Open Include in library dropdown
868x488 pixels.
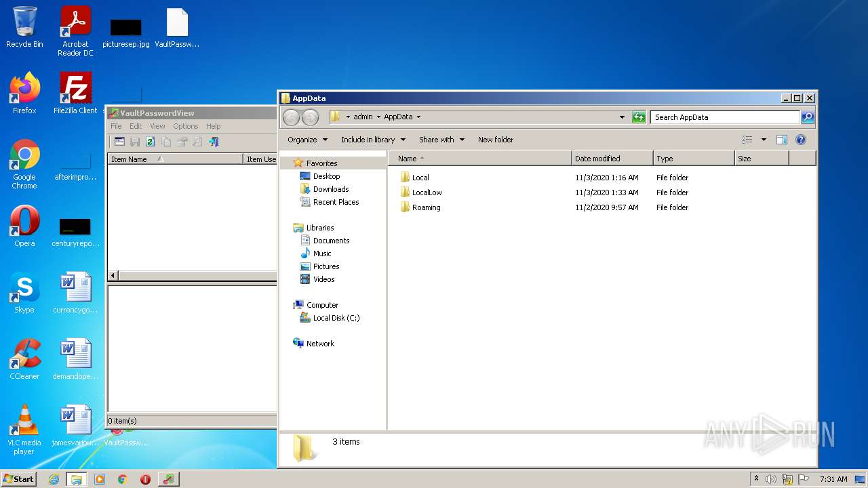click(373, 140)
